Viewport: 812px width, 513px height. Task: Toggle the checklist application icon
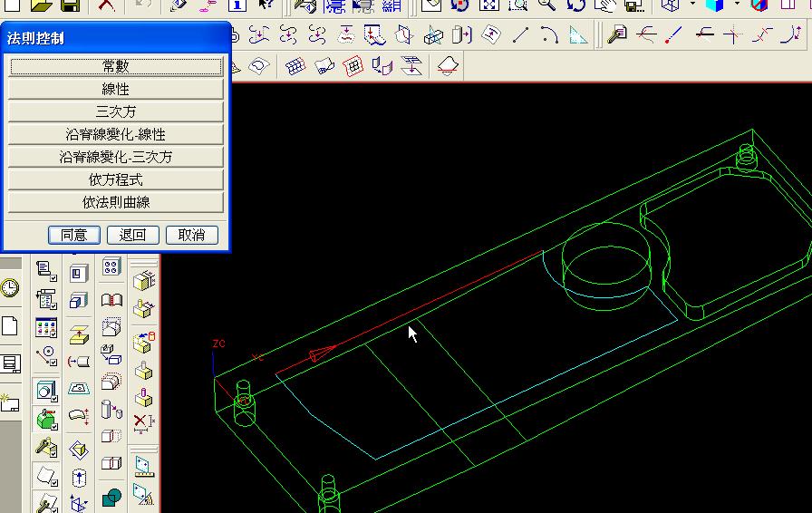pos(46,299)
